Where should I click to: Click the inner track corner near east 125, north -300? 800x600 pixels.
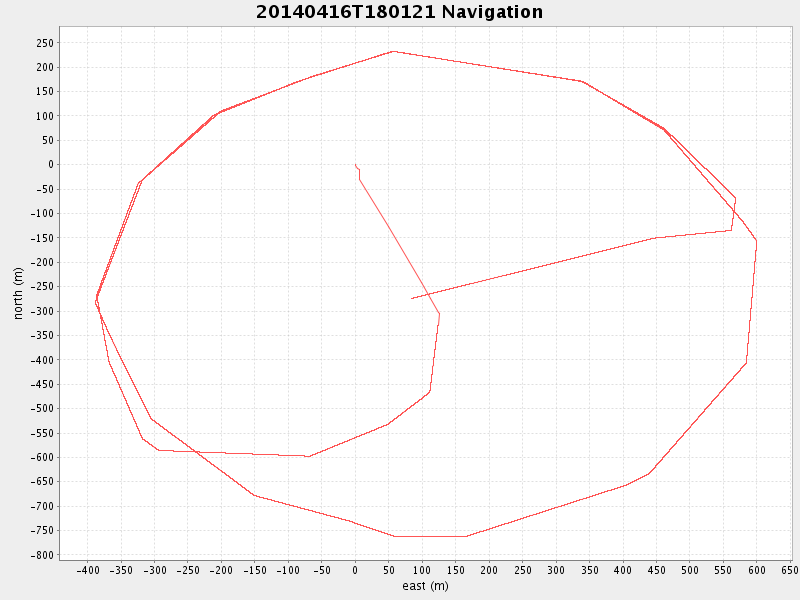pyautogui.click(x=439, y=313)
